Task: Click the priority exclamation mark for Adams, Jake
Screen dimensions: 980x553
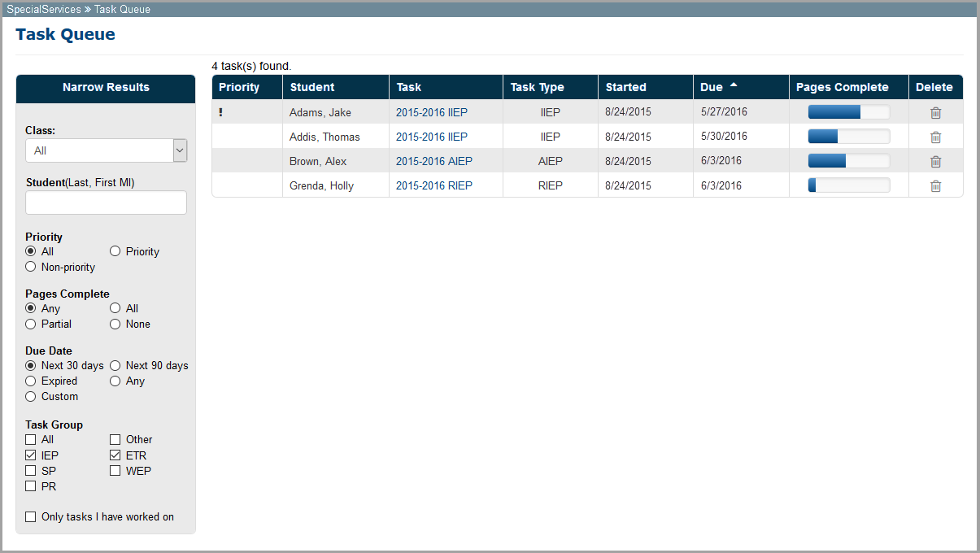Action: click(220, 112)
